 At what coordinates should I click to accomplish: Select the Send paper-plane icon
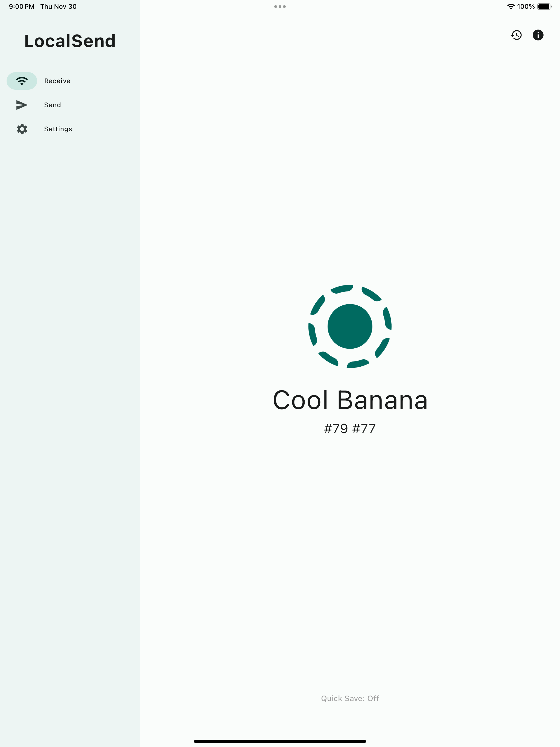click(x=22, y=105)
